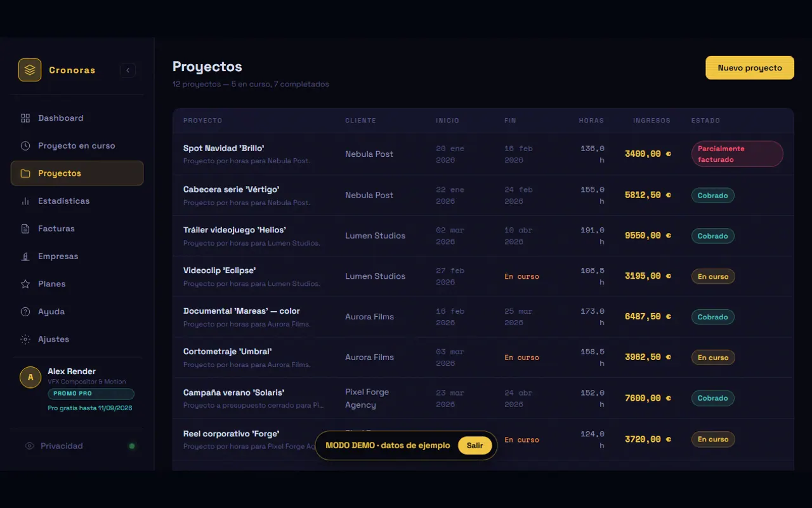The height and width of the screenshot is (508, 812).
Task: Open project Cortometraje 'Umbral'
Action: 228,352
